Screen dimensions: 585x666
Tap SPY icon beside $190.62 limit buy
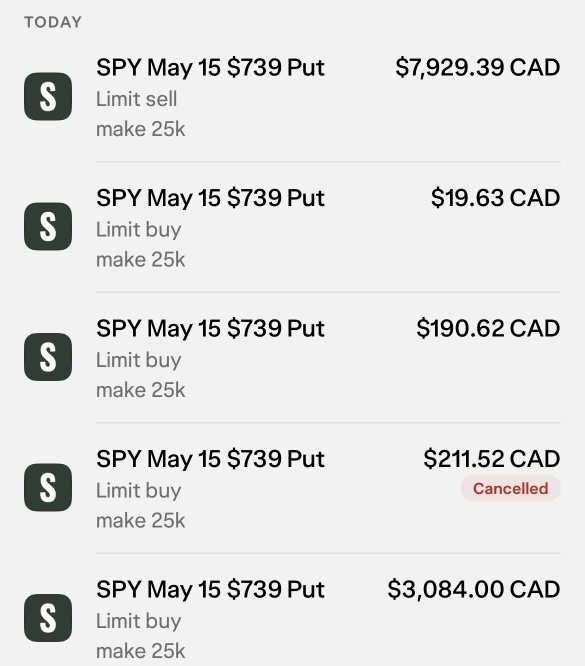tap(48, 357)
